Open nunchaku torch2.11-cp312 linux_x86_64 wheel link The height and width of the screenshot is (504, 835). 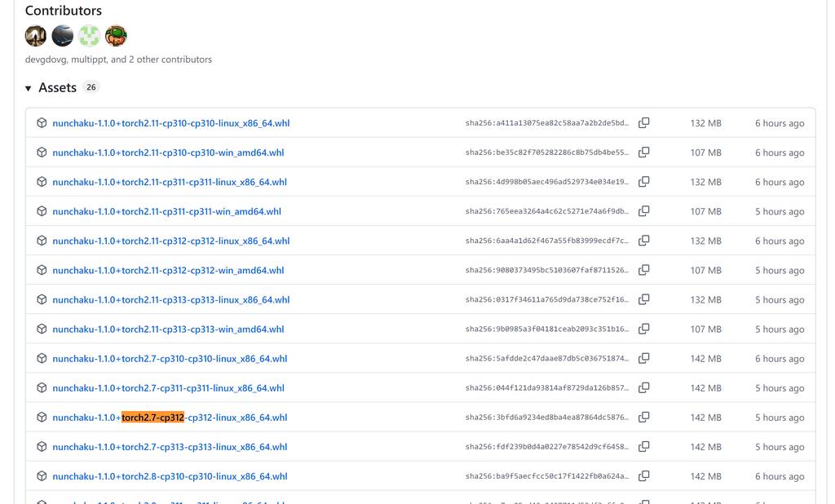click(x=170, y=241)
